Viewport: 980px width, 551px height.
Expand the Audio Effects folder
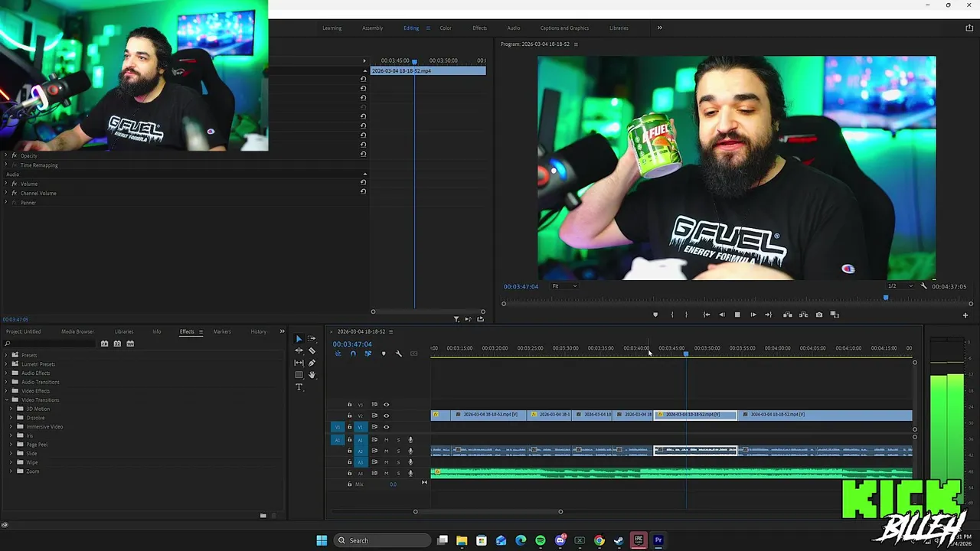[x=6, y=373]
